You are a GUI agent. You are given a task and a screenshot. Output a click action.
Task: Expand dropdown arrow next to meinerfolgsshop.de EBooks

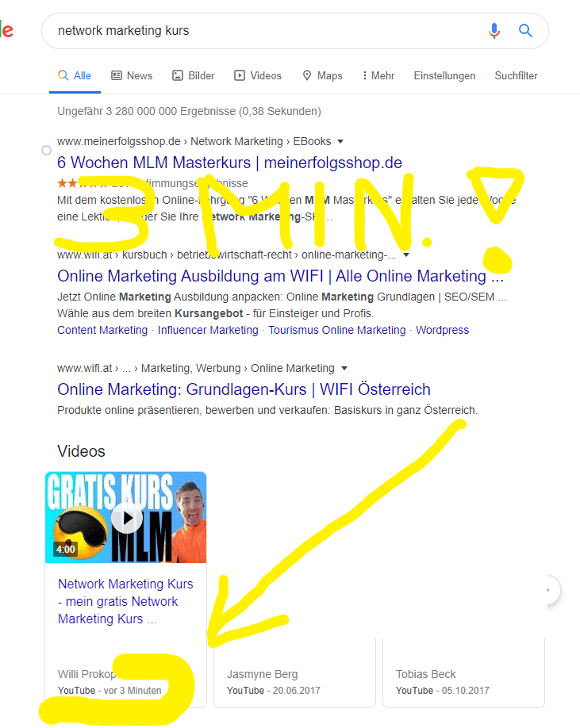click(340, 142)
